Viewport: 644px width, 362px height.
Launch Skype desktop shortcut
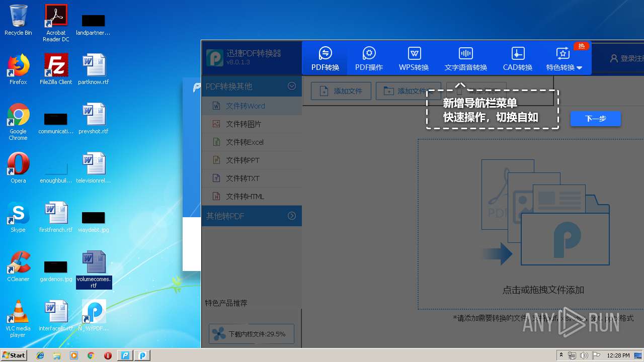coord(18,217)
